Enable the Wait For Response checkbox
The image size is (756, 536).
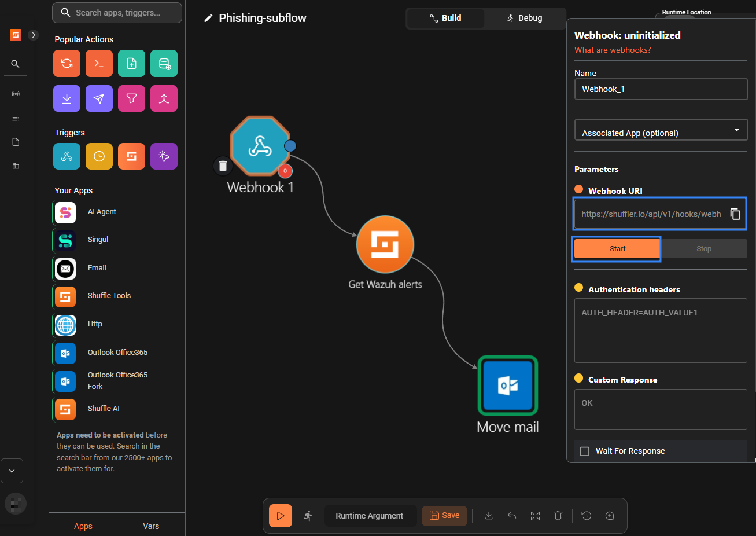585,451
